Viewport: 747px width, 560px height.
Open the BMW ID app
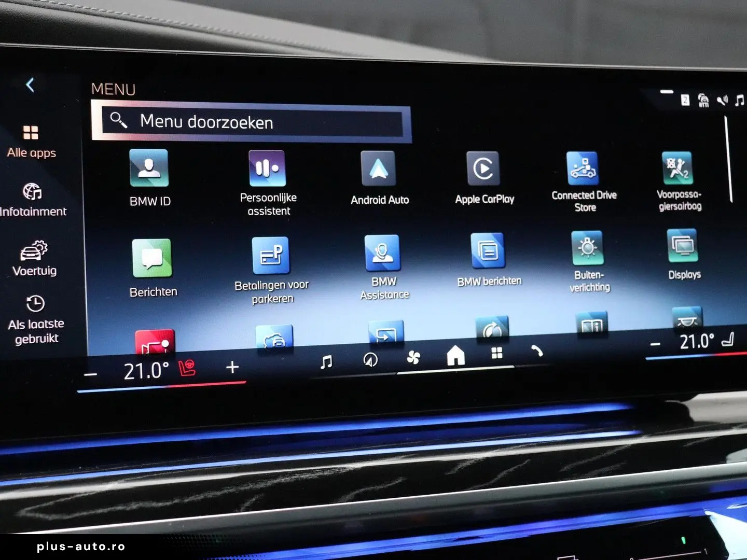pyautogui.click(x=149, y=169)
